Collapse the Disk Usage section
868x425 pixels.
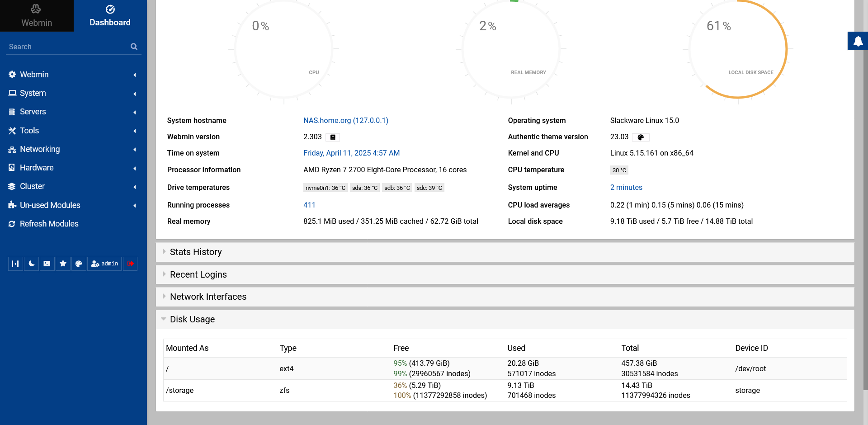point(192,319)
